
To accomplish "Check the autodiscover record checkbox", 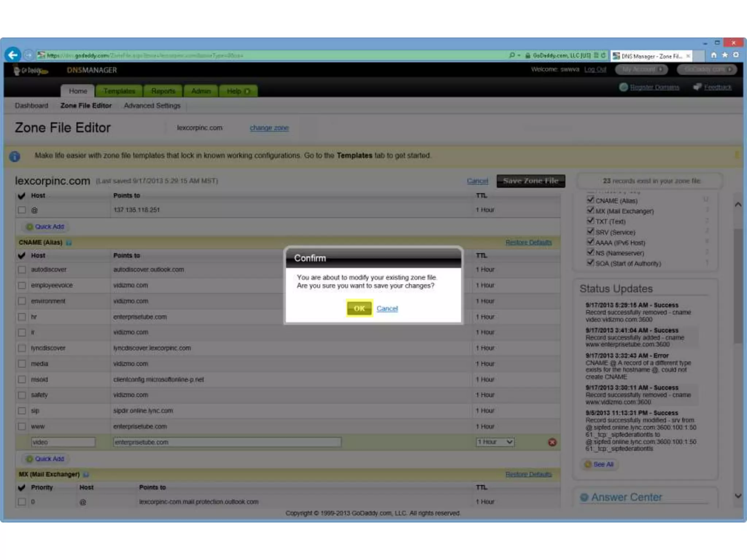I will (22, 270).
